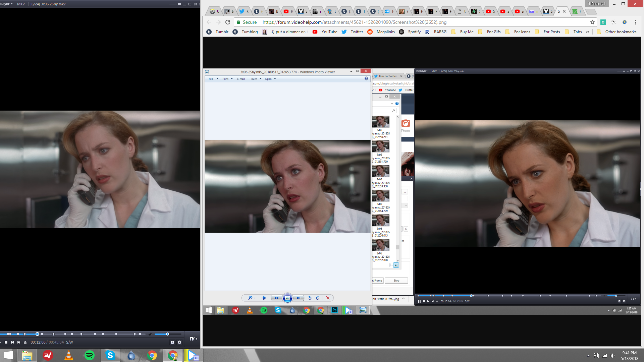Toggle S/W decoder mode in PotPlayer

click(x=69, y=342)
